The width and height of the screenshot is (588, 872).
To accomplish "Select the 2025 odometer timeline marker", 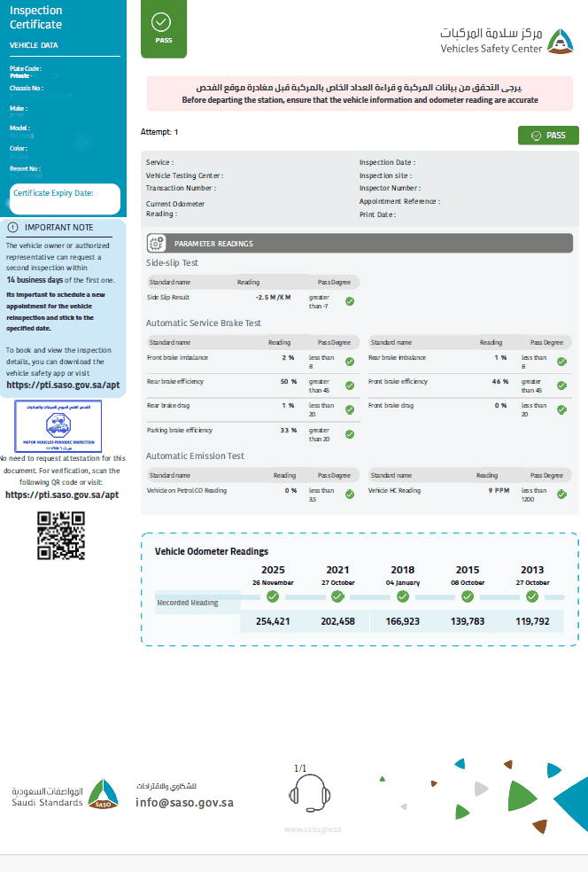I will point(273,596).
